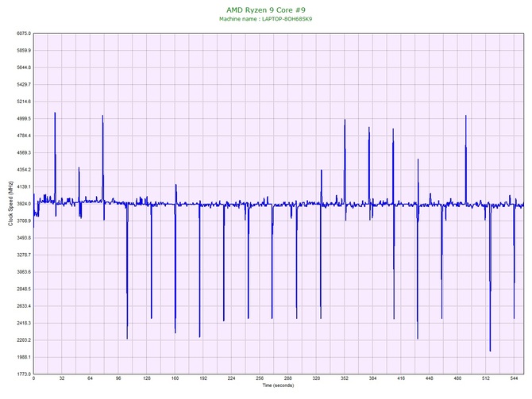Pick the 320 tick on the time axis
This screenshot has width=532, height=399.
(x=316, y=378)
